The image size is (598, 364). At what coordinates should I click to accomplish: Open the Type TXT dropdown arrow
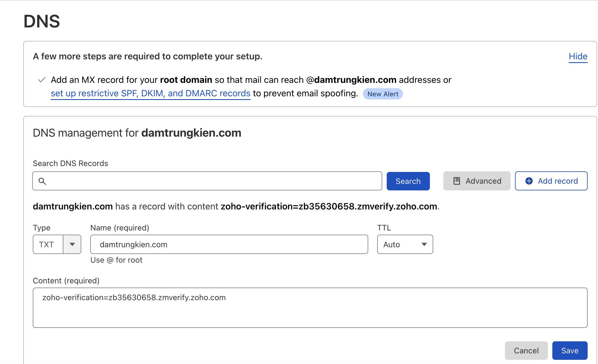tap(72, 244)
